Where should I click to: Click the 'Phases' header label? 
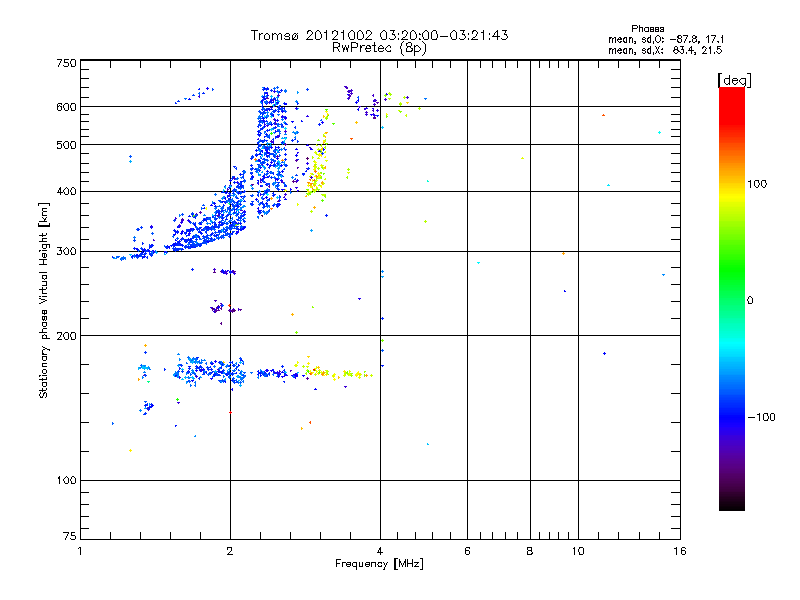[x=647, y=29]
